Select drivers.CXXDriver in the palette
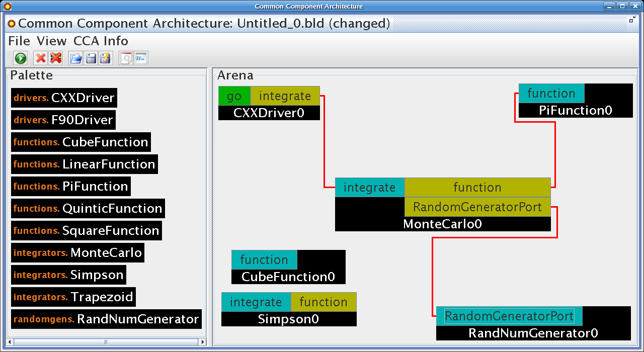644x352 pixels. [x=64, y=98]
